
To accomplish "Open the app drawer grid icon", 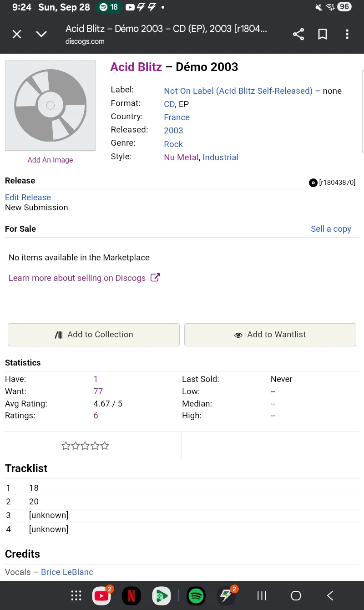I will pos(76,595).
